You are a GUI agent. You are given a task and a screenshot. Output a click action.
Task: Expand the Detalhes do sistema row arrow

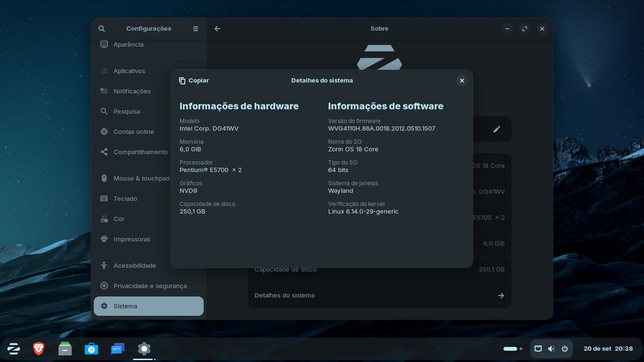pyautogui.click(x=501, y=296)
